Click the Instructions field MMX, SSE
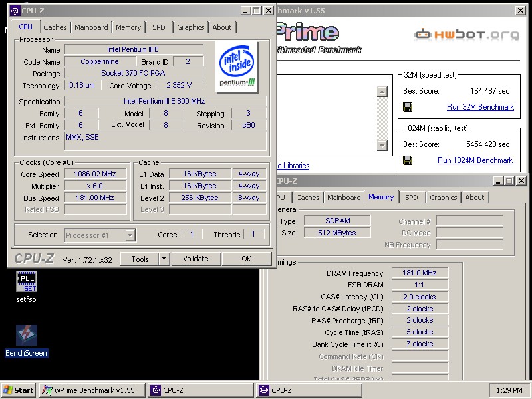Image resolution: width=532 pixels, height=399 pixels. 165,141
